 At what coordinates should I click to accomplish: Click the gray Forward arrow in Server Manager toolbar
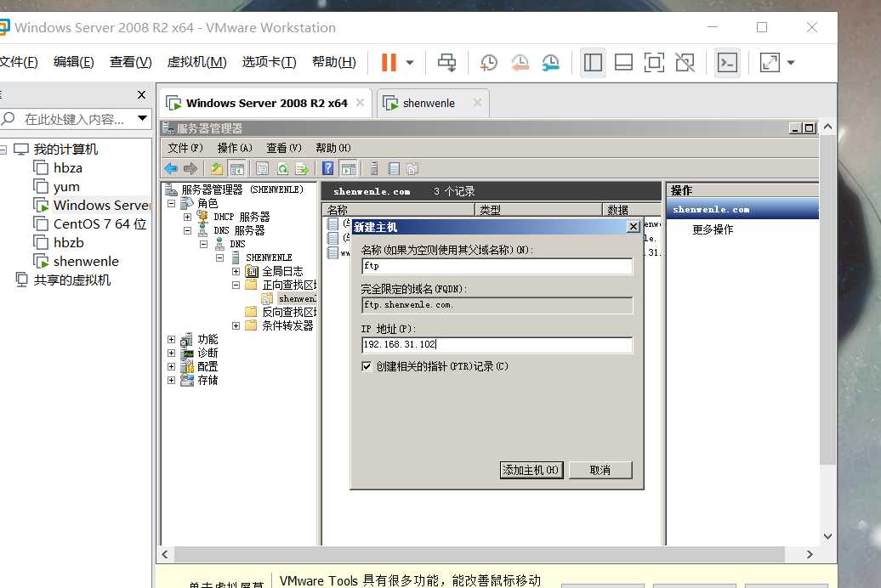tap(190, 168)
